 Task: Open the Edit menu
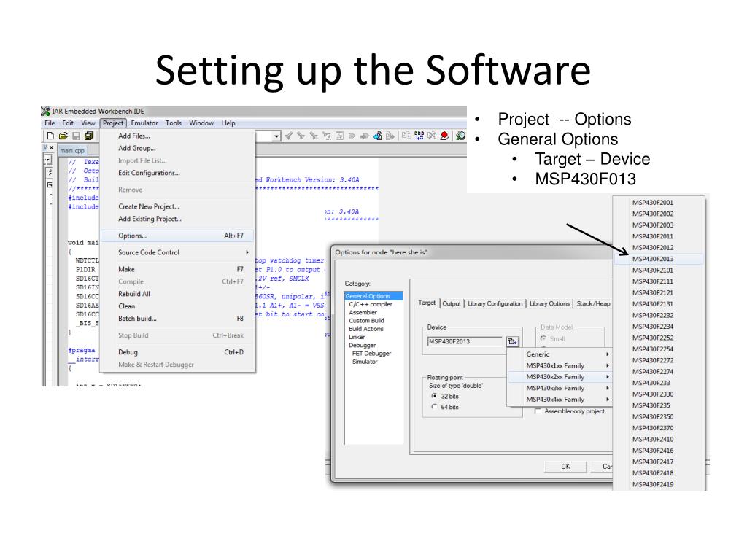point(68,122)
